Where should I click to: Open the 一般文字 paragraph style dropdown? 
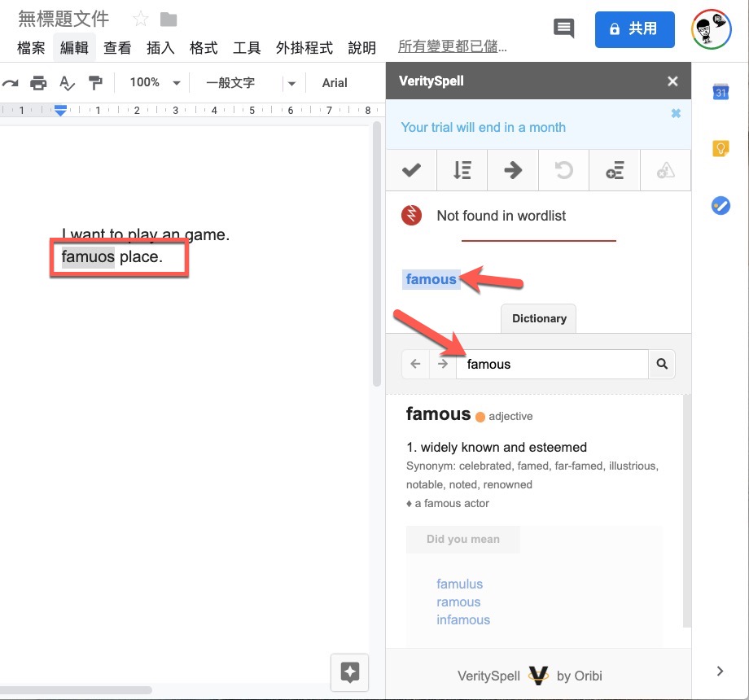(251, 82)
